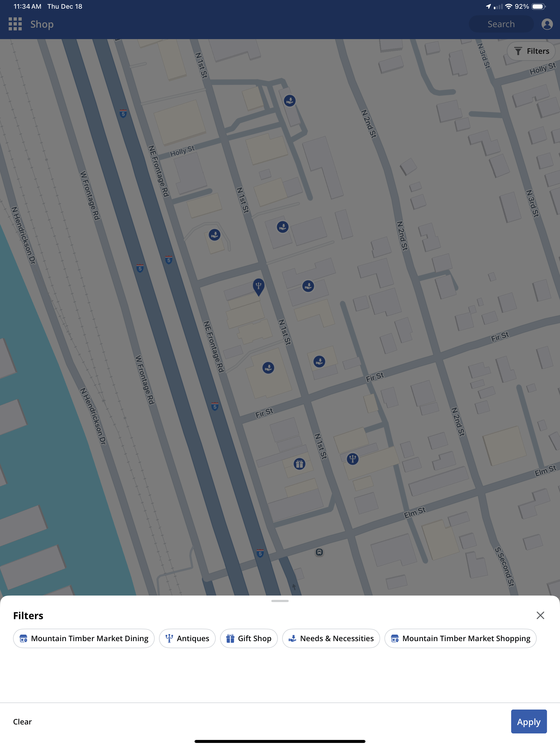The height and width of the screenshot is (747, 560).
Task: Tap the Wi-Fi status icon
Action: 508,7
